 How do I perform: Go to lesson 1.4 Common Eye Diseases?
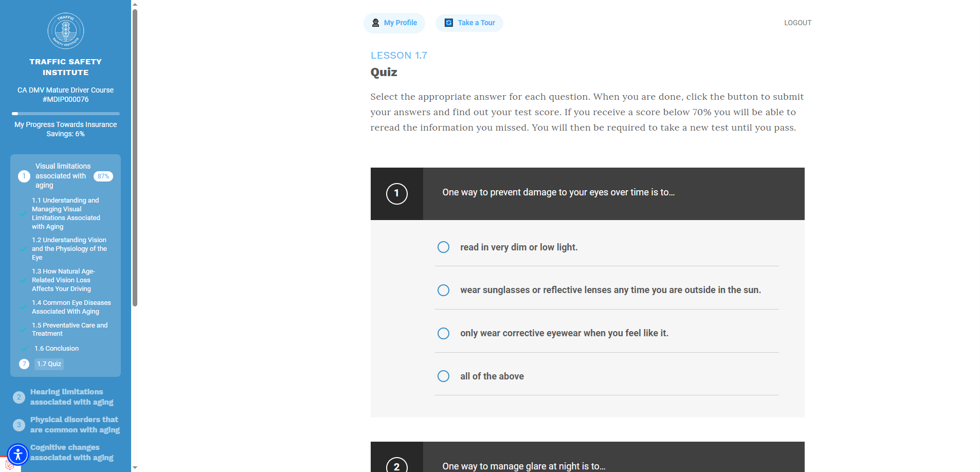71,307
